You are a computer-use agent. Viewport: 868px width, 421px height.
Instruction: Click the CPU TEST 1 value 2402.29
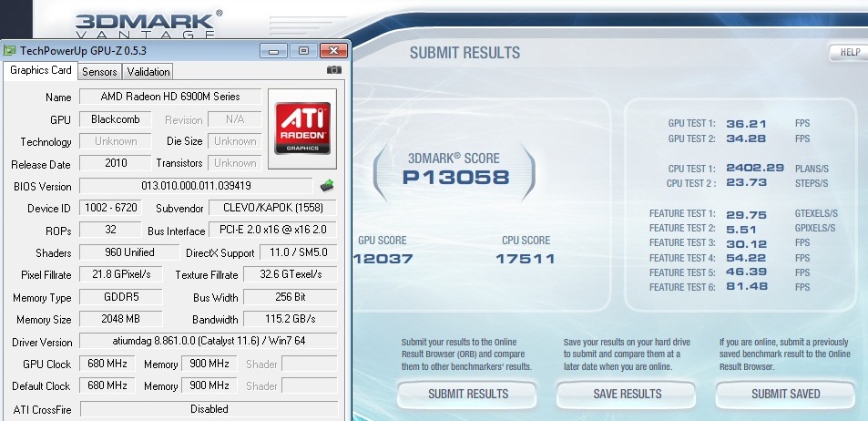(755, 168)
